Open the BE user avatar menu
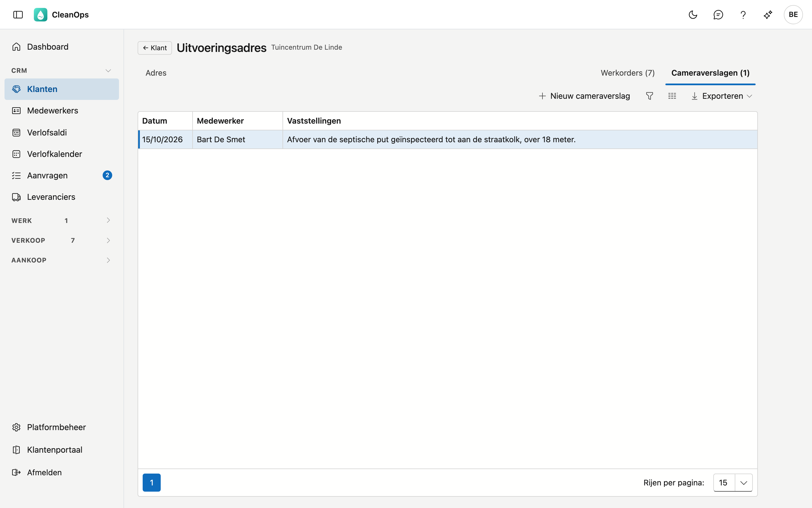 pyautogui.click(x=793, y=14)
